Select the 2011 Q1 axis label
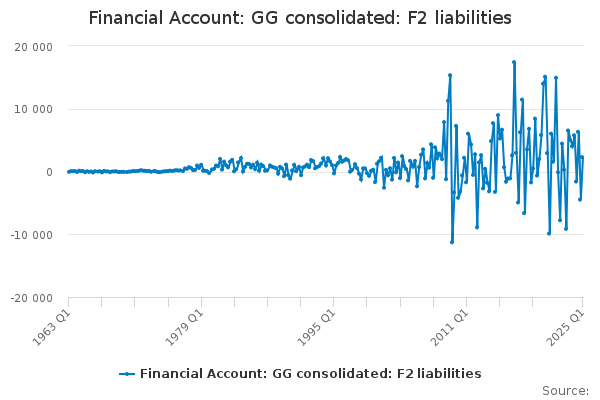 449,328
